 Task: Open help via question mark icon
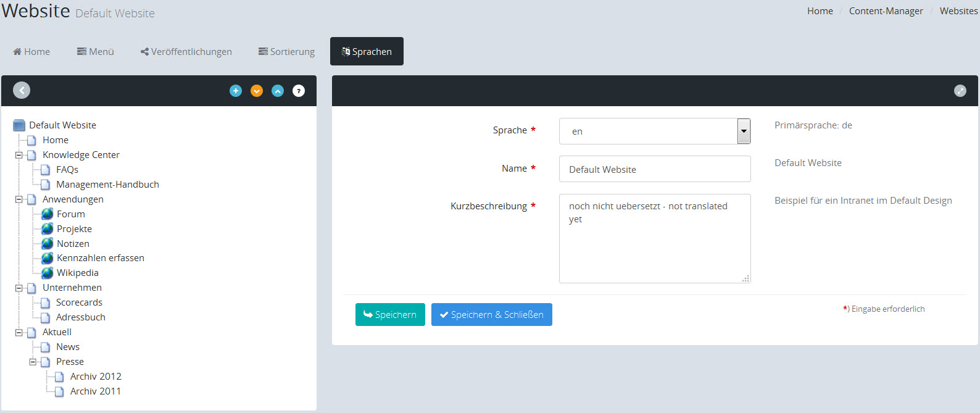299,91
